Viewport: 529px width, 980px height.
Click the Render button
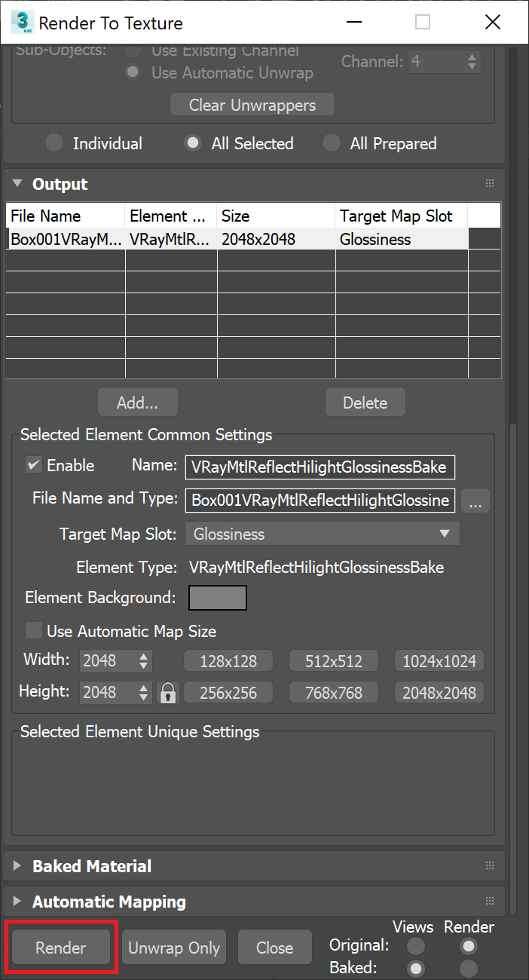(x=60, y=947)
